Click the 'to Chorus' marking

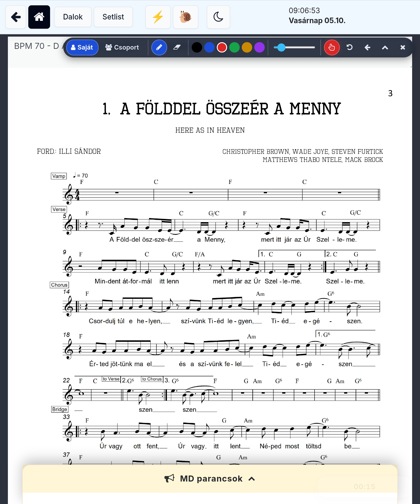pos(152,379)
